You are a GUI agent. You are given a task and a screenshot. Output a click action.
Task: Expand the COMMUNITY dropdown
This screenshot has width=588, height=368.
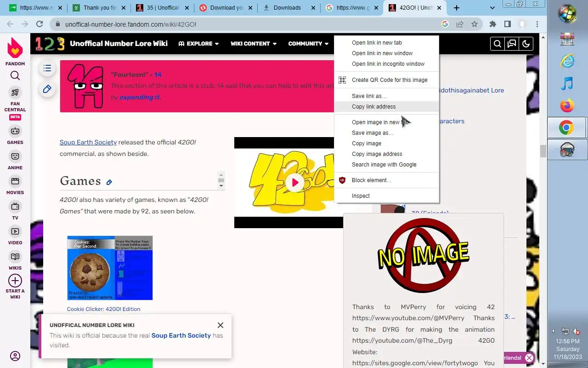tap(308, 44)
